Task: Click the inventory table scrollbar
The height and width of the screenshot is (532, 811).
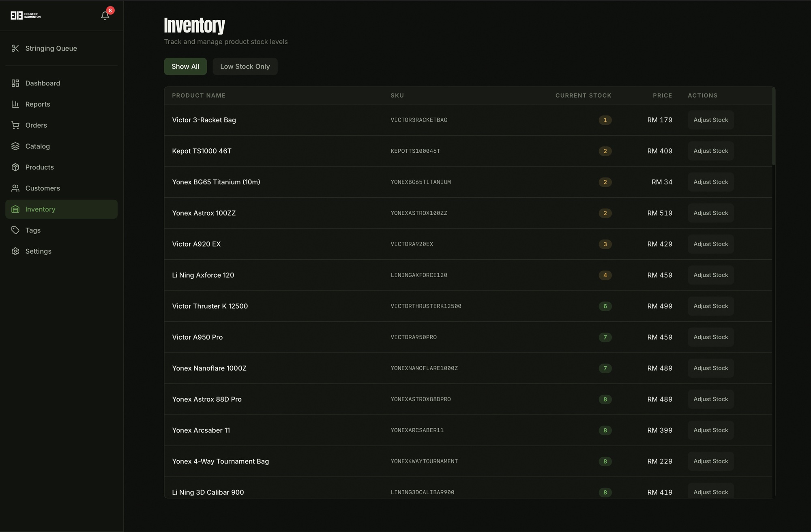Action: click(x=774, y=126)
